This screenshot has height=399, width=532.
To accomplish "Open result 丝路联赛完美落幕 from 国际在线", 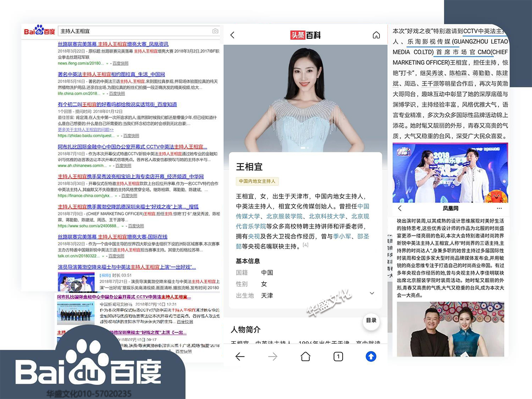I will click(x=112, y=237).
